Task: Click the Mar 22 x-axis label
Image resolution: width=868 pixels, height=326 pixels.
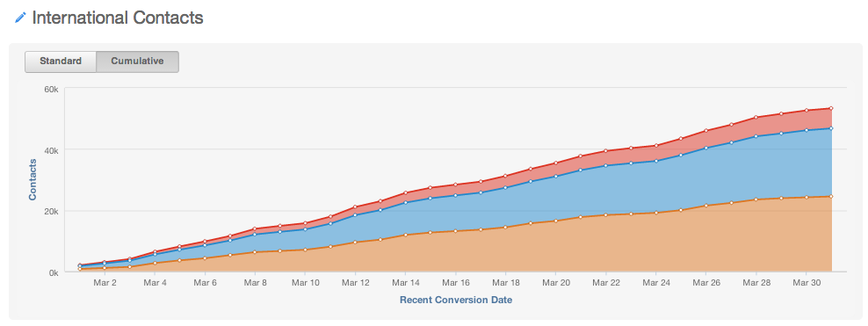Action: [605, 283]
